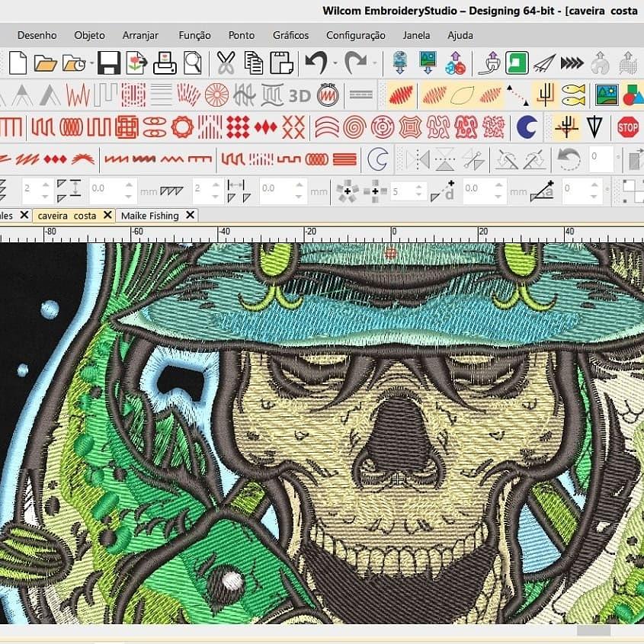Open the recent files dropdown arrow
Viewport: 644px width, 644px height.
92,63
